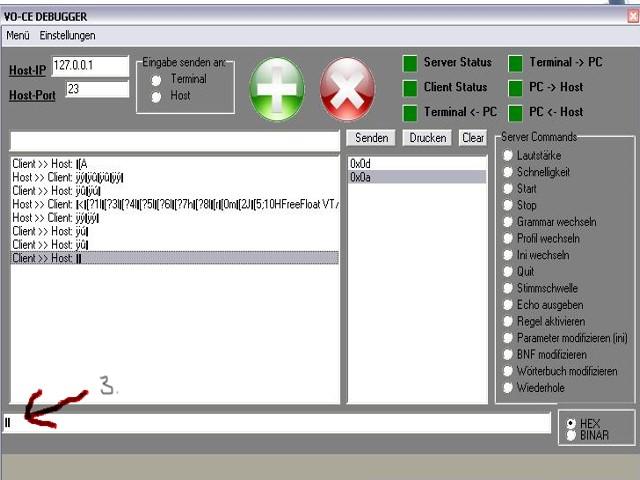
Task: Click the Terminal <- PC green indicator
Action: [x=410, y=113]
